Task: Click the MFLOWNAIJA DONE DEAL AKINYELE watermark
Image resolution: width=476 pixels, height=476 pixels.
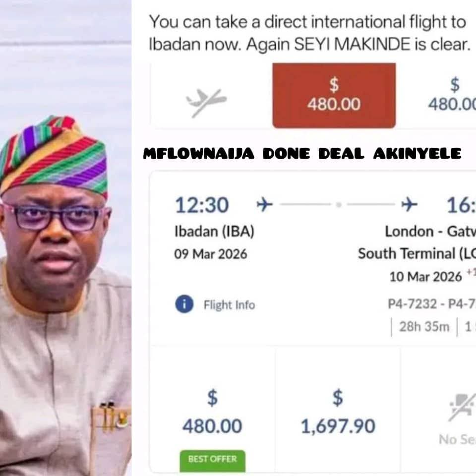Action: pos(302,154)
